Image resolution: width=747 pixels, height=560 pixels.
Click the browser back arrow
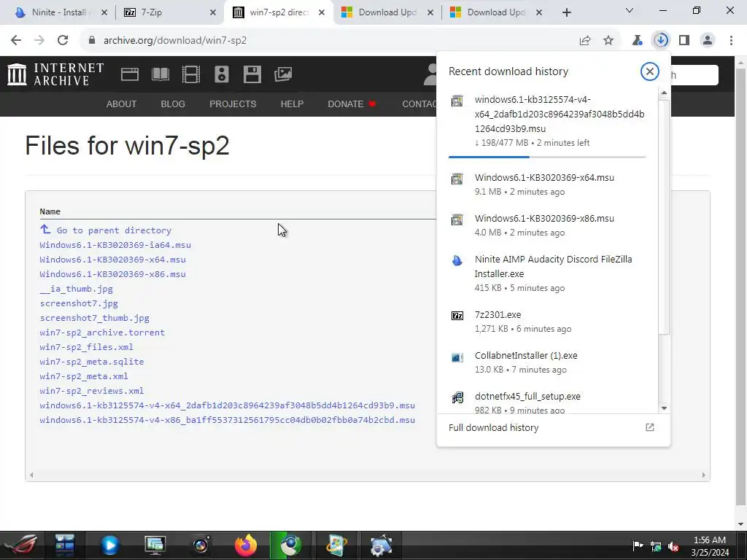(16, 40)
